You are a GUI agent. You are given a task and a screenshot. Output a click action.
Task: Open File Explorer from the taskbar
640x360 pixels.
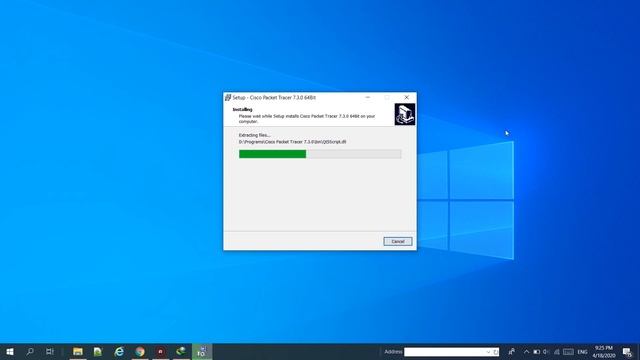point(78,351)
